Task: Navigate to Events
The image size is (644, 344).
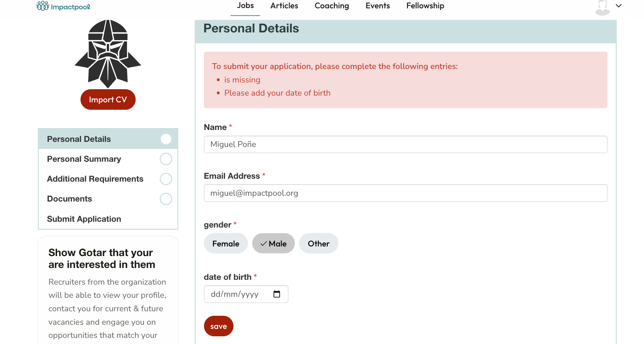Action: click(377, 6)
